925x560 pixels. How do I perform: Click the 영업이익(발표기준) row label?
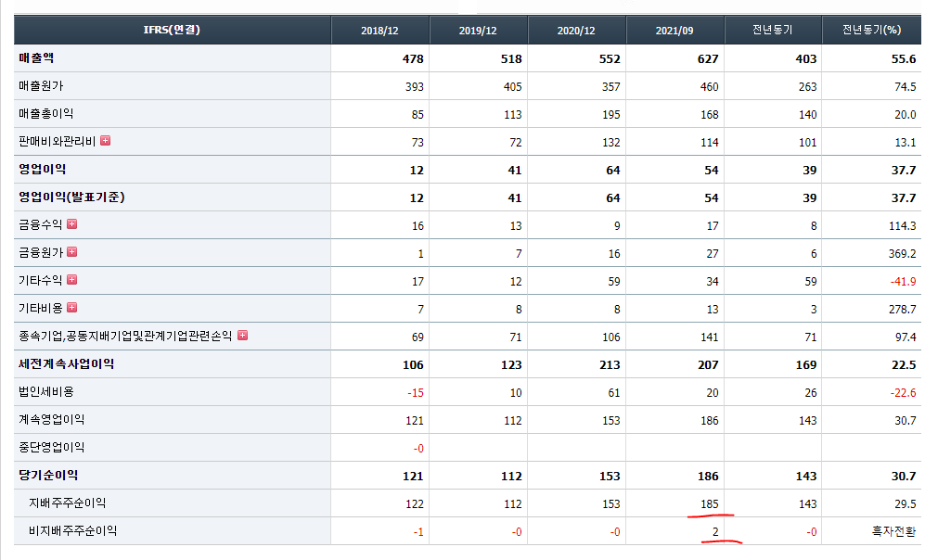point(71,197)
